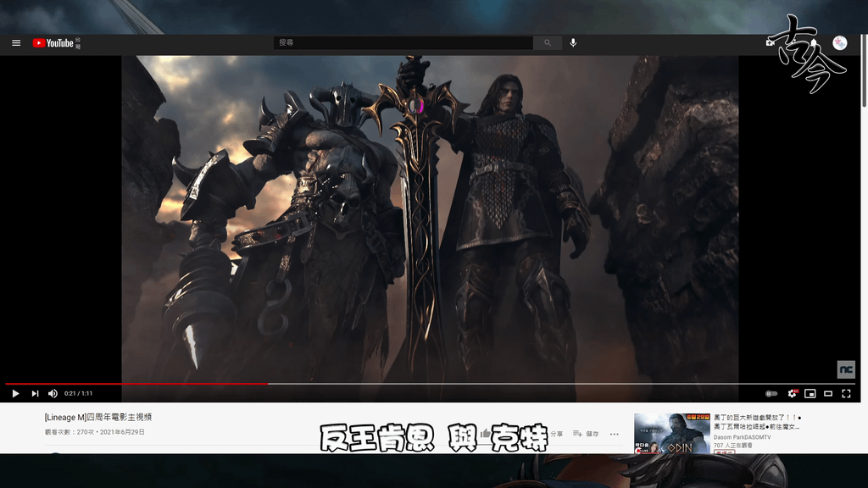
Task: Start voice search with microphone icon
Action: pyautogui.click(x=573, y=42)
